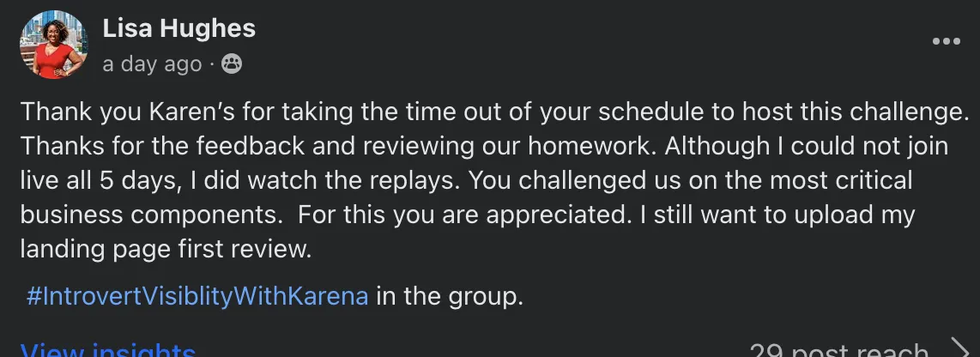
Task: Click 'in the group.' text after hashtag
Action: tap(450, 295)
